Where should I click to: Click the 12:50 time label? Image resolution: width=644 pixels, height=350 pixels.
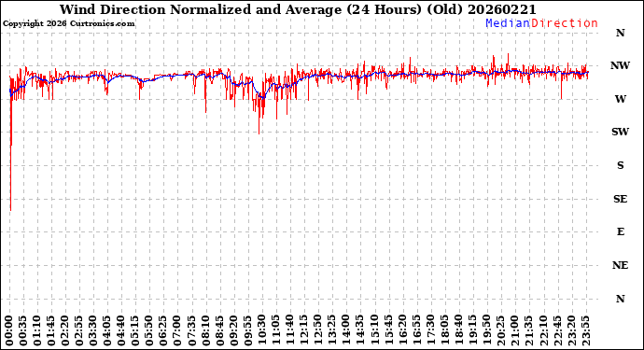click(x=318, y=330)
